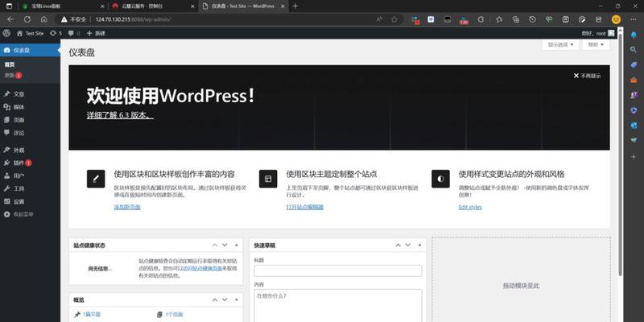Open the read aloud icon in address bar
This screenshot has width=644, height=322.
(379, 19)
